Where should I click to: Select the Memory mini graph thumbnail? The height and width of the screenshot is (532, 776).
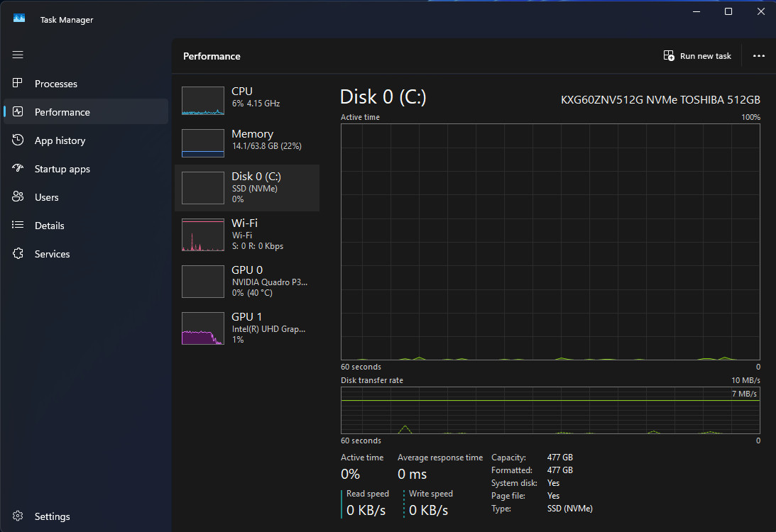pos(203,143)
